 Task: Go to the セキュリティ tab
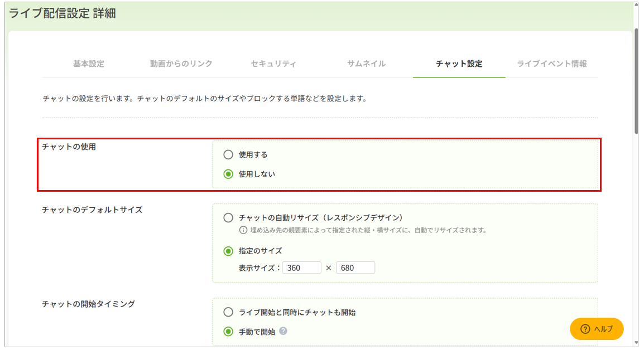coord(273,64)
